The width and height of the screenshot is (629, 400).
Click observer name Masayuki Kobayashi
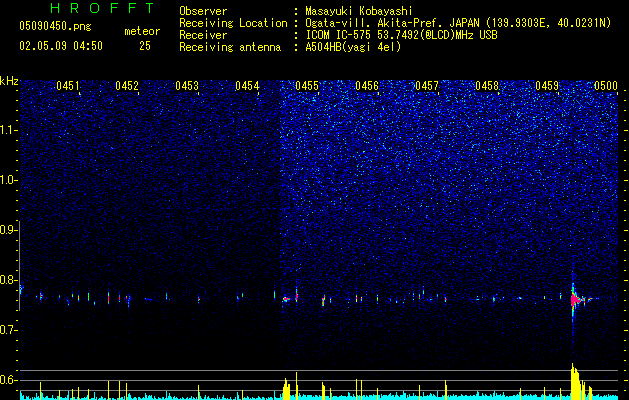[359, 11]
